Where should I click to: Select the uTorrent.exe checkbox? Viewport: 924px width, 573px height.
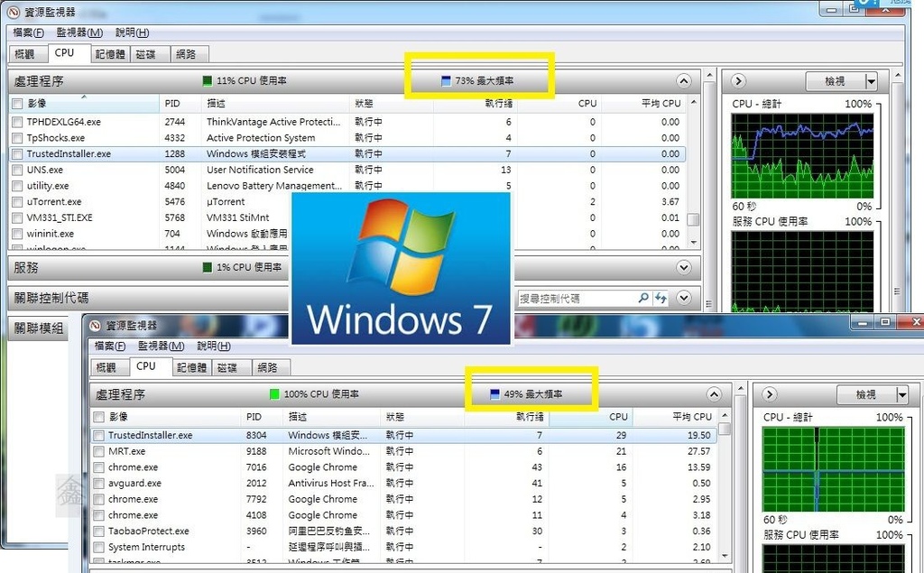[17, 201]
